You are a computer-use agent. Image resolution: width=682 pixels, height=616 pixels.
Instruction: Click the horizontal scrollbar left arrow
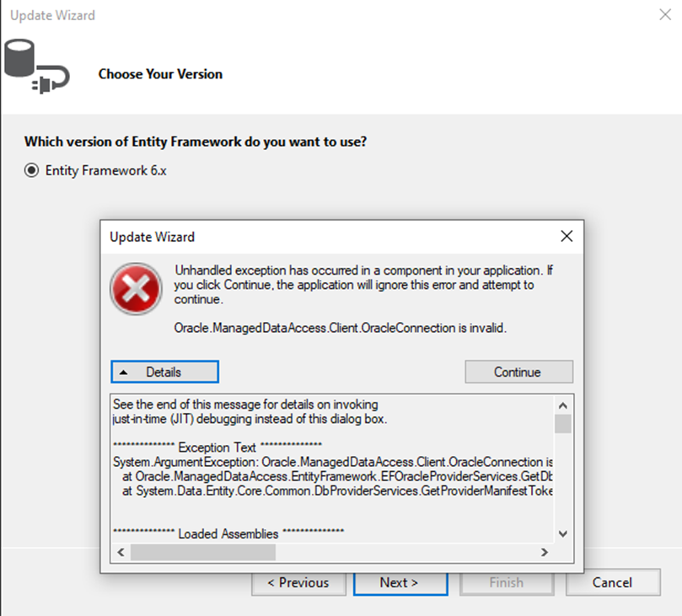point(121,553)
